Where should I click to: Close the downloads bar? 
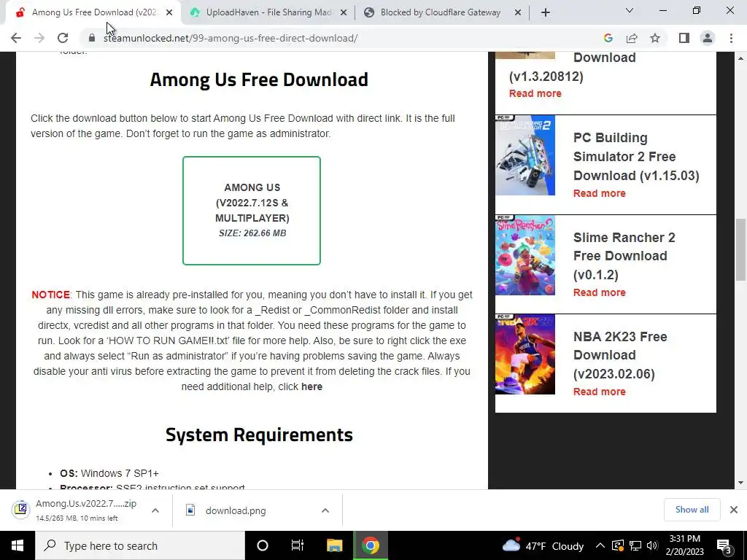pos(734,510)
